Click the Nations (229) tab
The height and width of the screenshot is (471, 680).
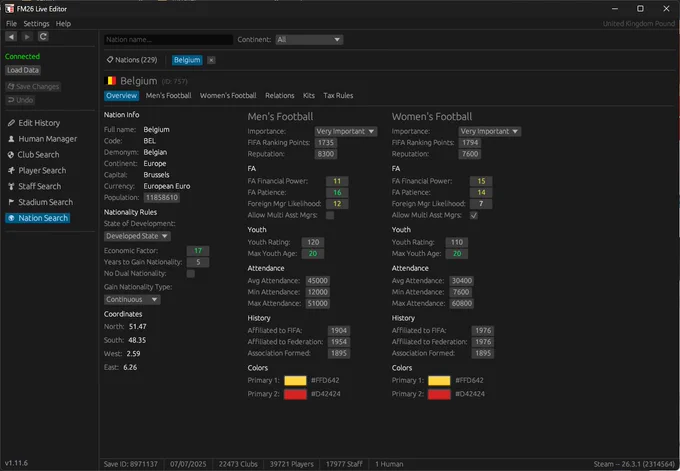132,60
